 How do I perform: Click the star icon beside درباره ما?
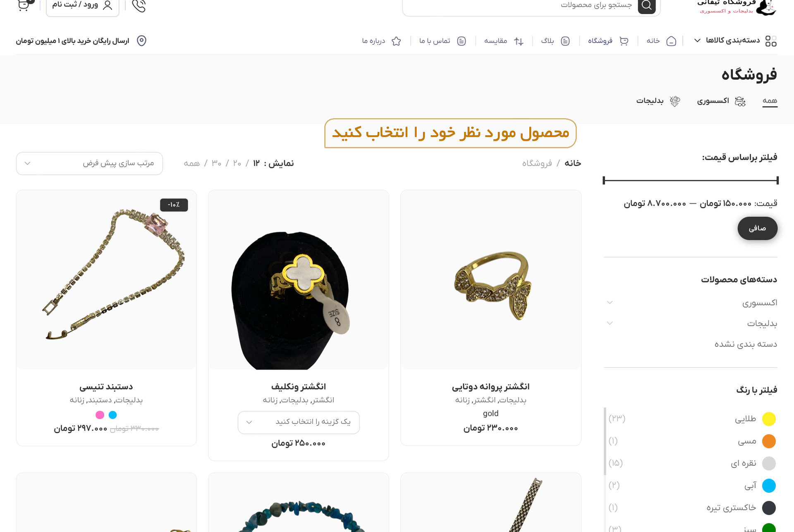click(x=396, y=41)
